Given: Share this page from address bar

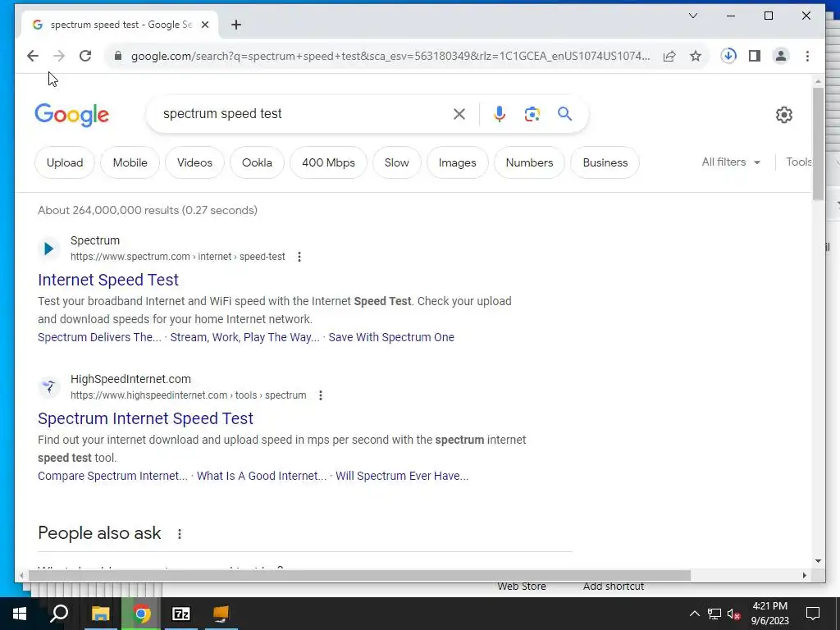Looking at the screenshot, I should pos(669,56).
